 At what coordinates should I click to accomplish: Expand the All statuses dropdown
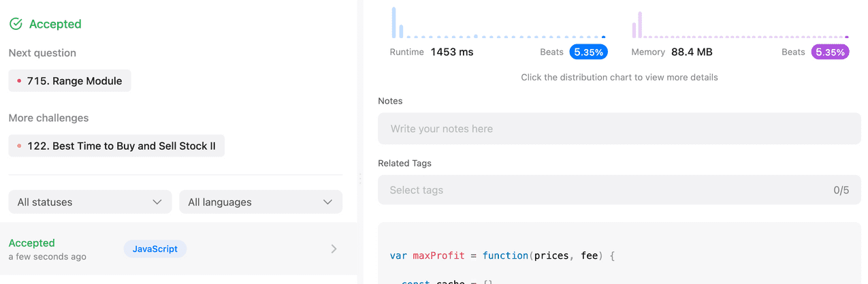(89, 202)
